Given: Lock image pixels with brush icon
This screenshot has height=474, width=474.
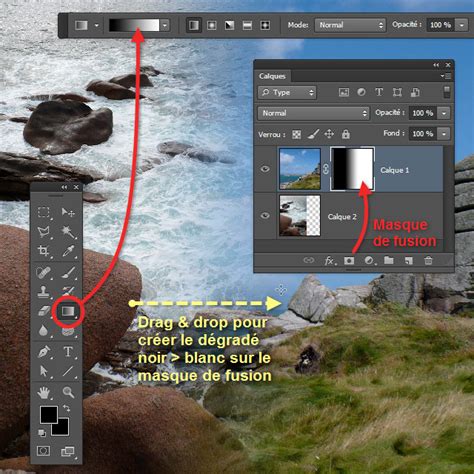Looking at the screenshot, I should [313, 134].
